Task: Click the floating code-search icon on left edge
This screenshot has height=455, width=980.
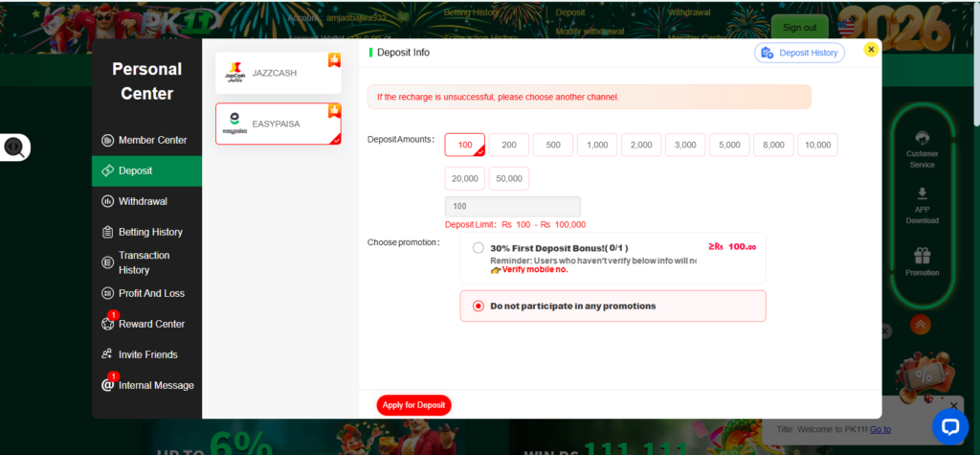Action: coord(14,148)
